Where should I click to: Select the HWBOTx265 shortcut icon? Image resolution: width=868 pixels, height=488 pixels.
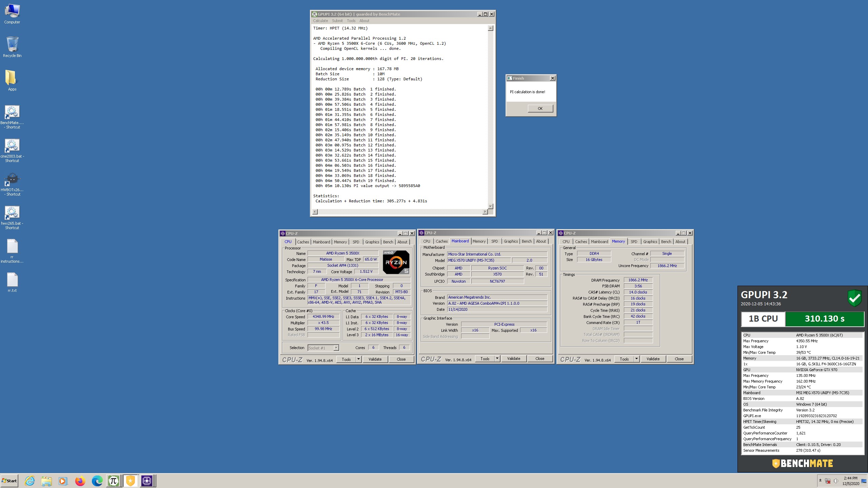(x=12, y=184)
